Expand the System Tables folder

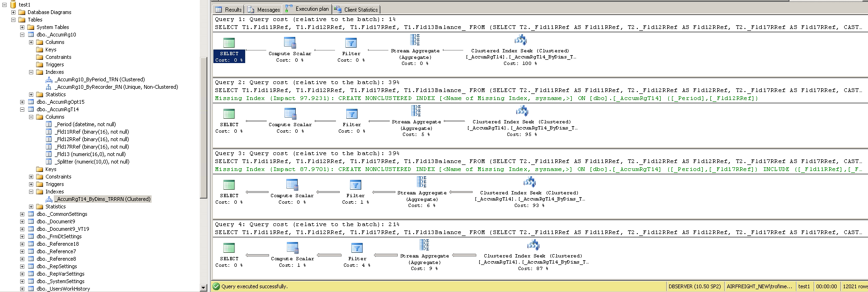pos(22,27)
